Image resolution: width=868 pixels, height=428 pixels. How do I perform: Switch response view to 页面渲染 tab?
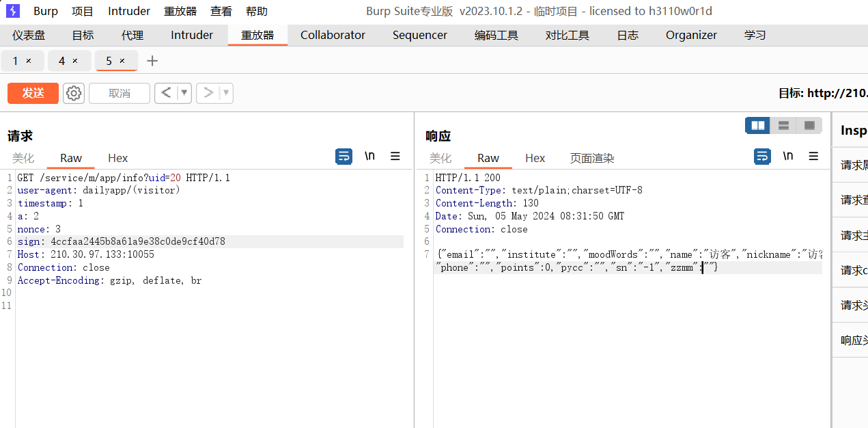(x=592, y=158)
